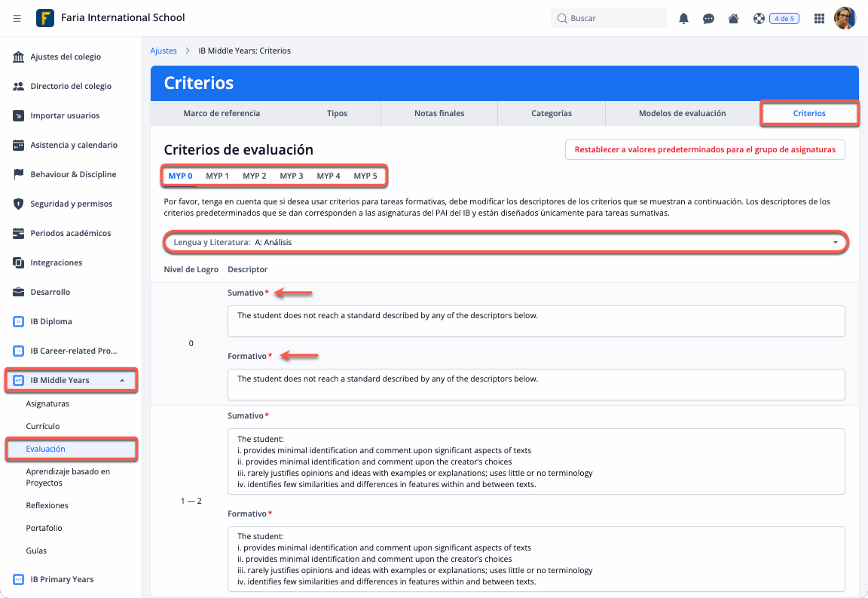Open the hamburger navigation menu
868x598 pixels.
pos(17,18)
